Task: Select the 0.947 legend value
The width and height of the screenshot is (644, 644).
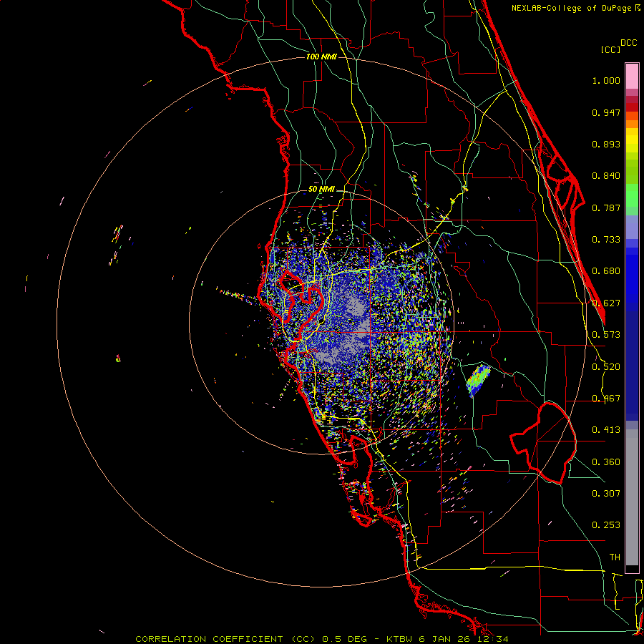Action: 606,112
